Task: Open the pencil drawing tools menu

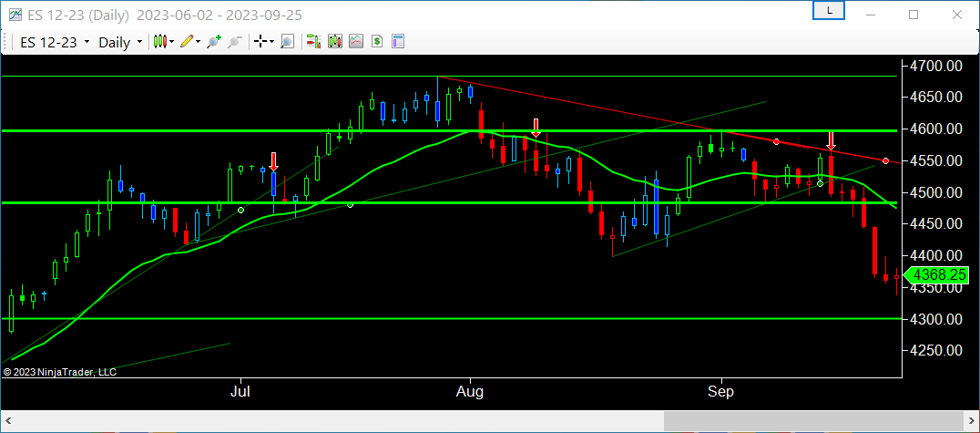Action: click(190, 42)
